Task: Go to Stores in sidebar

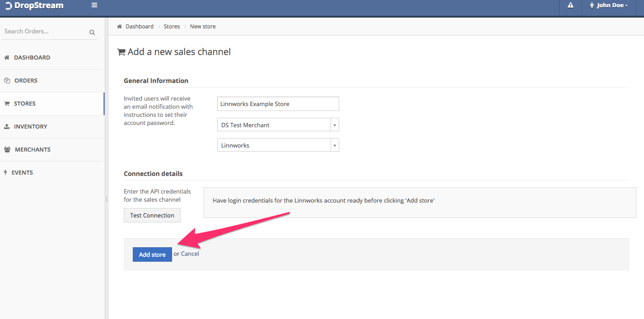Action: pos(52,104)
